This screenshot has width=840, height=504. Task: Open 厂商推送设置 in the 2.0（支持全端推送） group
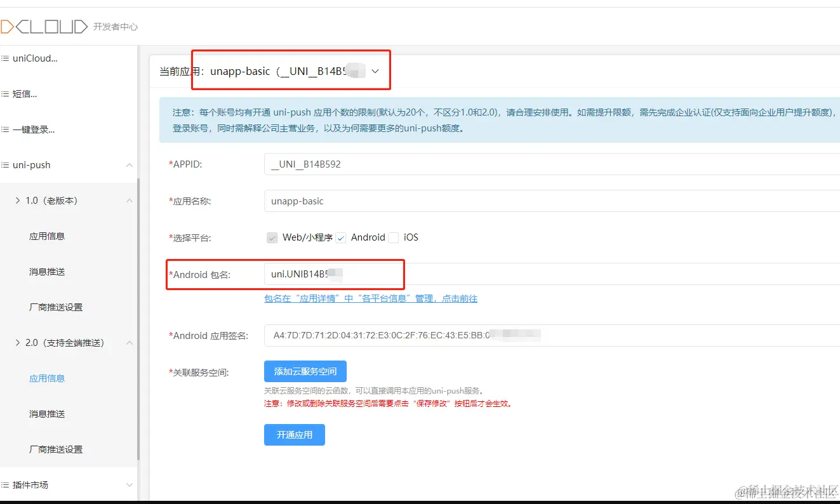pos(56,449)
